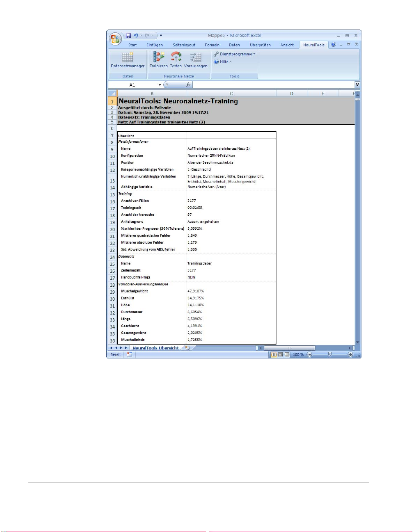Open the Datensatzmanager tool
414x532 pixels.
128,60
